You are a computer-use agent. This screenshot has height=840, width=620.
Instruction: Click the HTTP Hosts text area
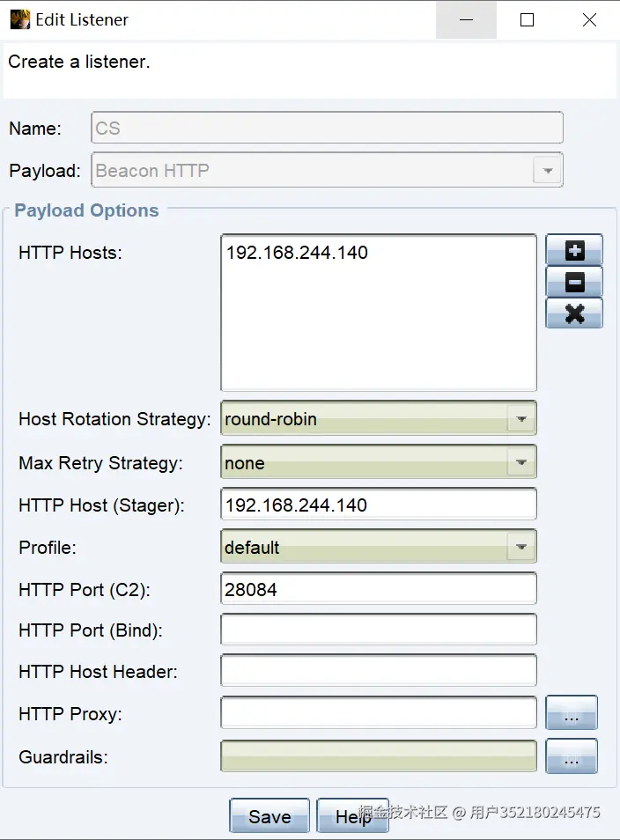[x=379, y=308]
